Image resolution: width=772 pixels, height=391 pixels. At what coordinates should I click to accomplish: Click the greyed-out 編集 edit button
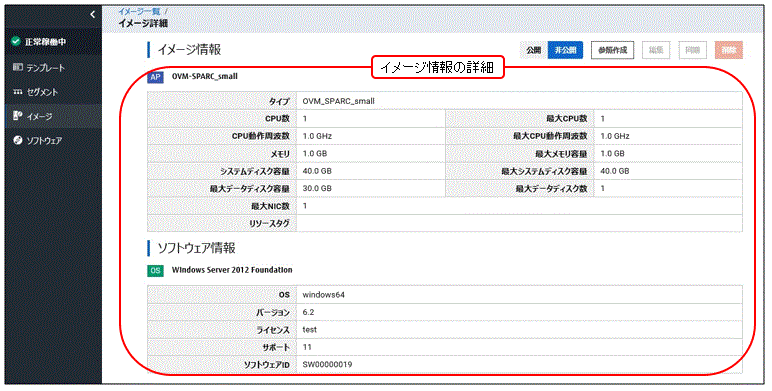coord(656,50)
